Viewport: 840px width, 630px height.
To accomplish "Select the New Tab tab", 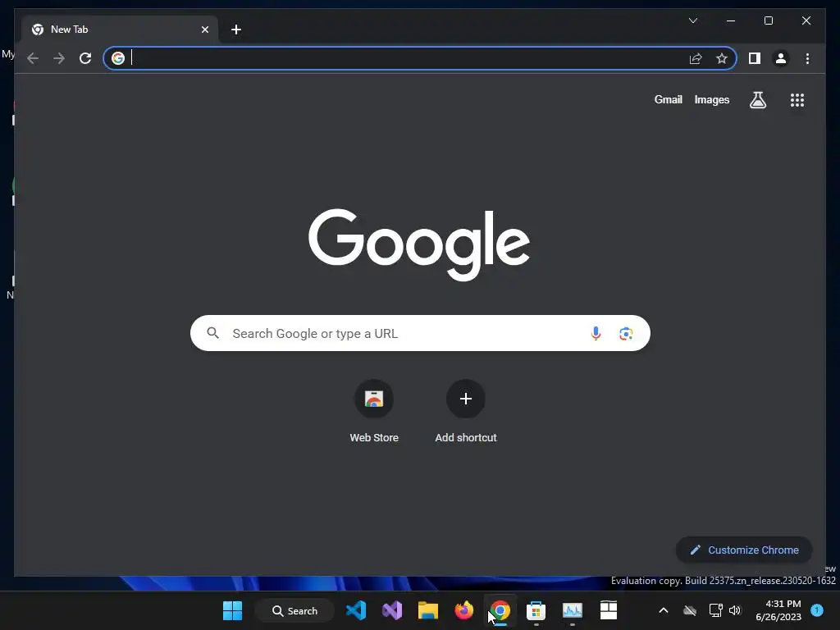I will click(x=121, y=30).
